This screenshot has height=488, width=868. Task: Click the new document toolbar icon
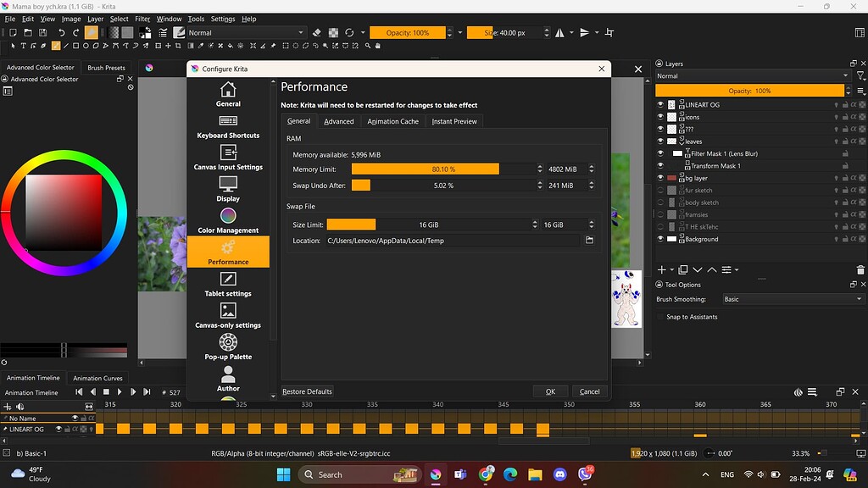point(13,33)
